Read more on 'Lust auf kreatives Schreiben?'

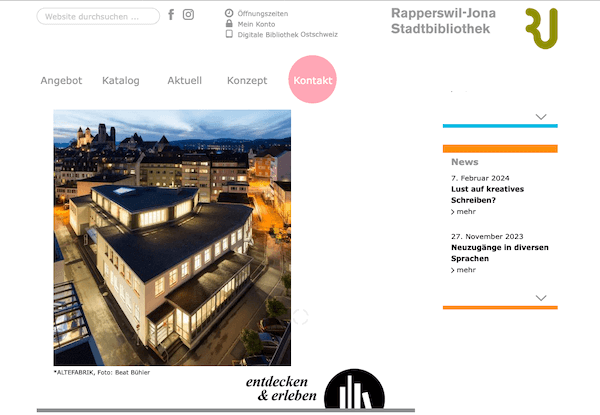[465, 212]
